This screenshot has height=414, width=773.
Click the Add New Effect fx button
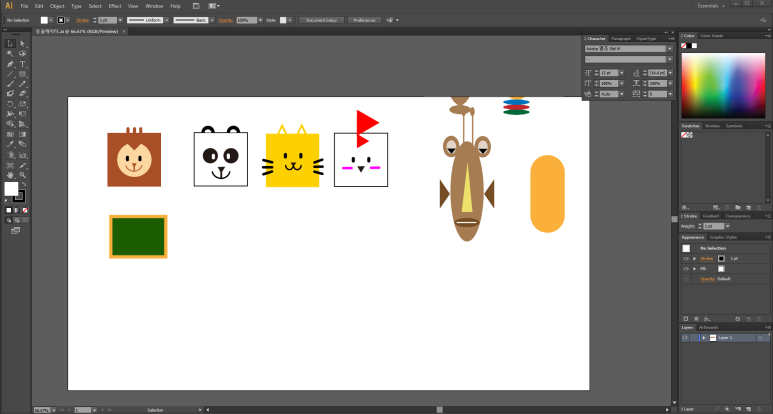point(706,319)
